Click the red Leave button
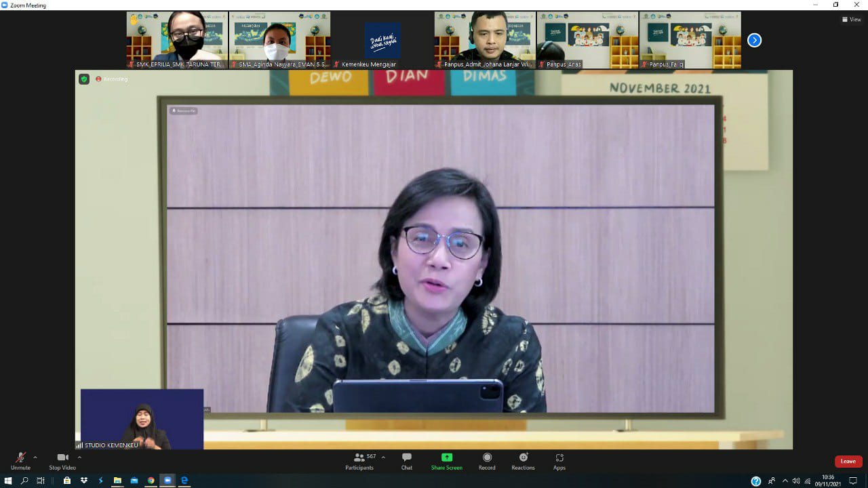 [x=848, y=462]
